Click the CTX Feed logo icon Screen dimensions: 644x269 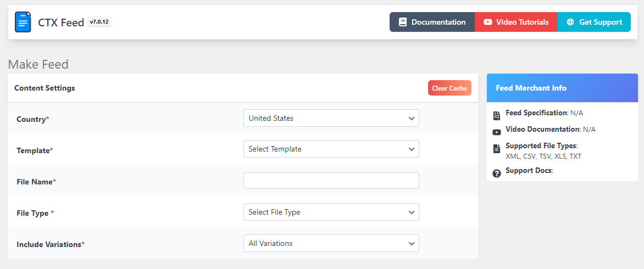pyautogui.click(x=23, y=22)
